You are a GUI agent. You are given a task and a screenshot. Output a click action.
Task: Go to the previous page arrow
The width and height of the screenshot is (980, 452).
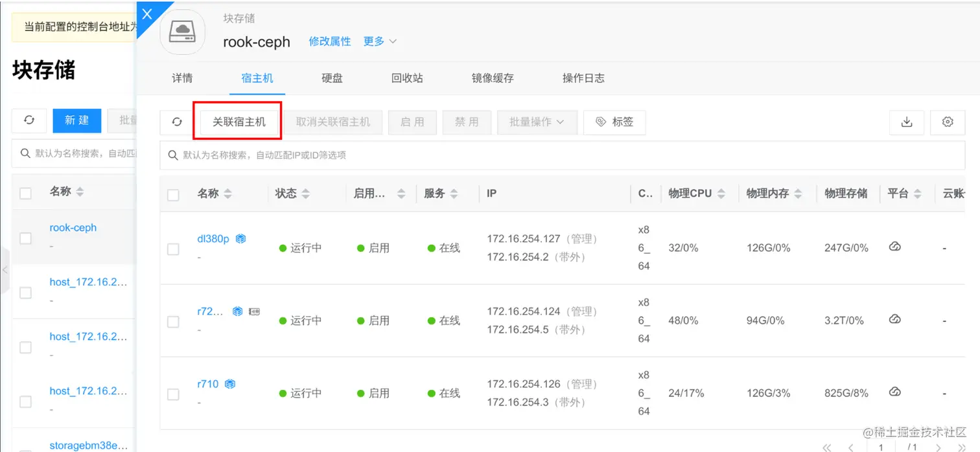[x=850, y=447]
